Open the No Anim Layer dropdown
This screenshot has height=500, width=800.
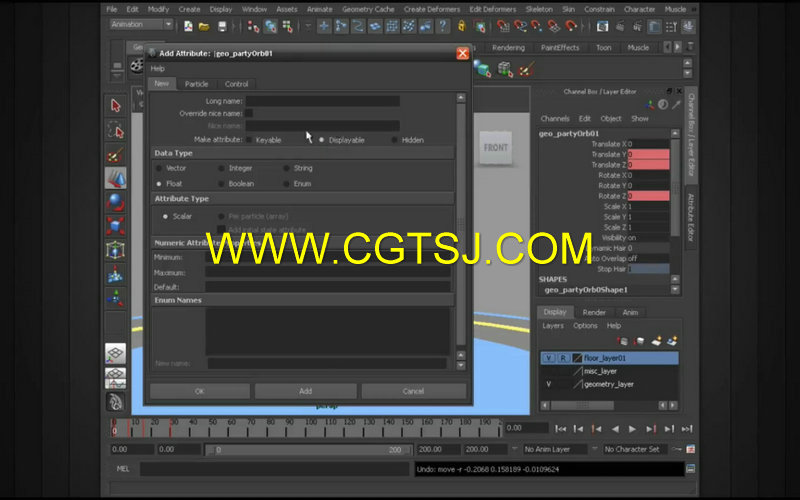click(556, 449)
